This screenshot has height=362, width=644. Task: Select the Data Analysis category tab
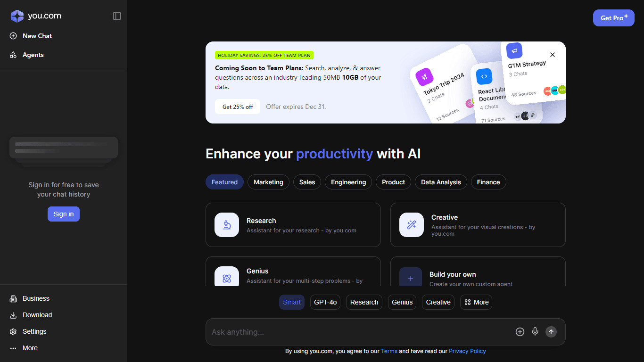tap(441, 182)
